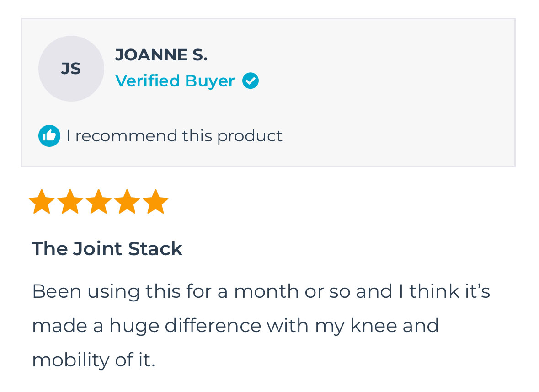Select the second orange star
Viewport: 539px width, 392px height.
coord(70,202)
